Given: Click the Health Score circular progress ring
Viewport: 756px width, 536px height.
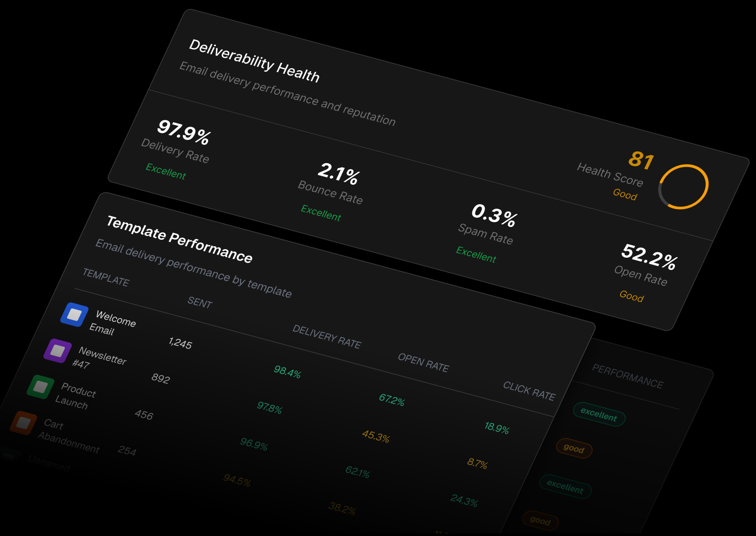Looking at the screenshot, I should click(x=683, y=186).
